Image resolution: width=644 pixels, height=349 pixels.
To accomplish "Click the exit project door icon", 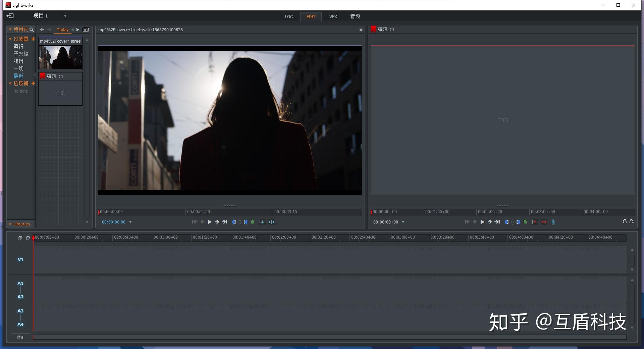I will [x=10, y=16].
